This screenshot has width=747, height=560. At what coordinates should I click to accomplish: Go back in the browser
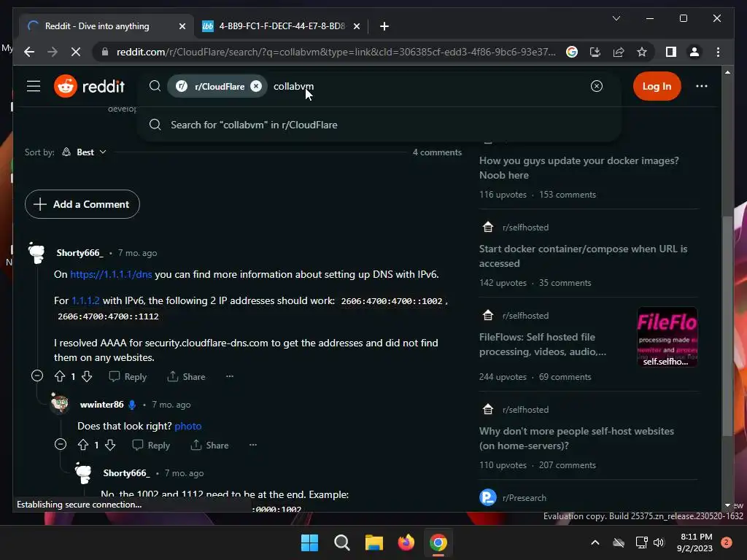[29, 52]
